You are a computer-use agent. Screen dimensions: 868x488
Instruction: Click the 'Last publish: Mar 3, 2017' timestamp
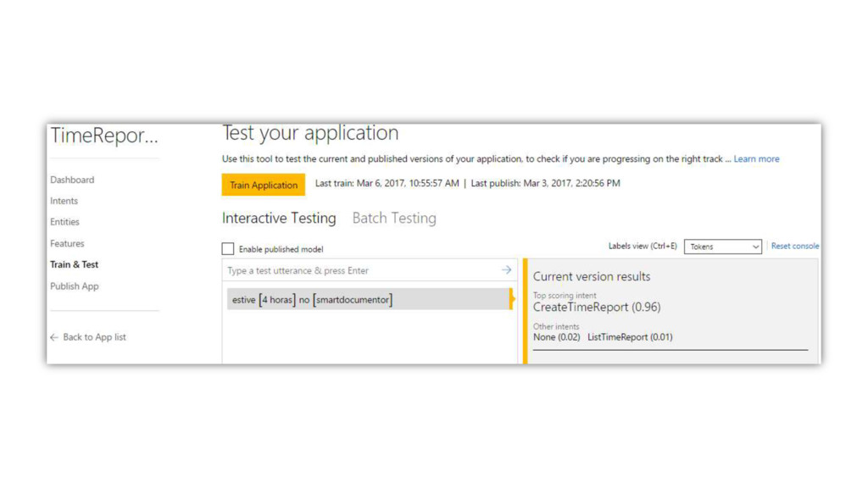click(x=545, y=183)
